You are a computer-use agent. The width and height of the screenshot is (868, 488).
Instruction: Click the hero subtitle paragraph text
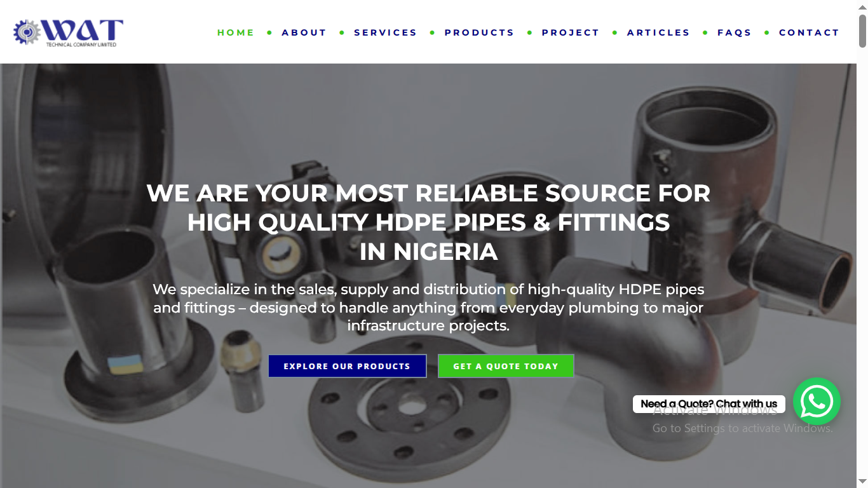(428, 308)
